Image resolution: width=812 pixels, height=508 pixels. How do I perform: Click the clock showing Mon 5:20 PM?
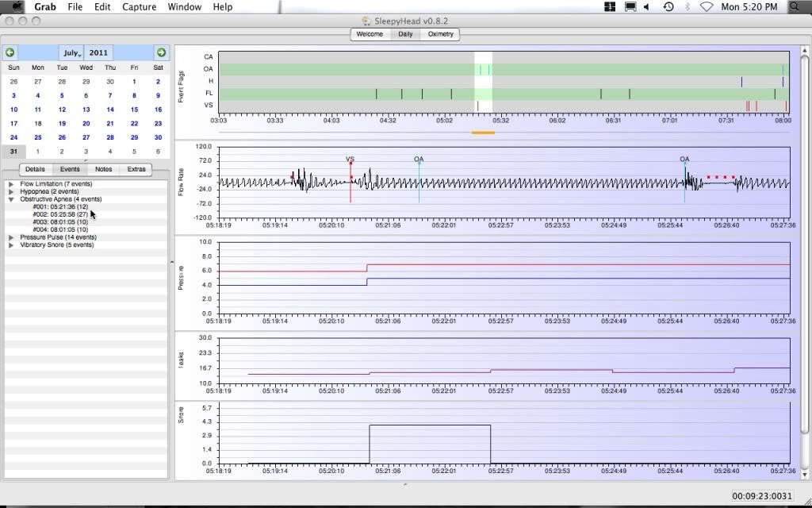tap(749, 6)
